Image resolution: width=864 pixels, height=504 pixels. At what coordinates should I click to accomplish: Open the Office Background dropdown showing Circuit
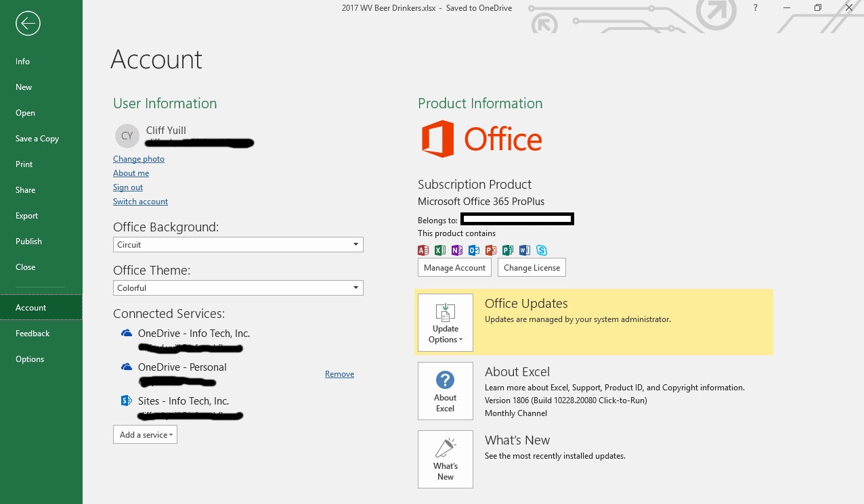tap(238, 244)
